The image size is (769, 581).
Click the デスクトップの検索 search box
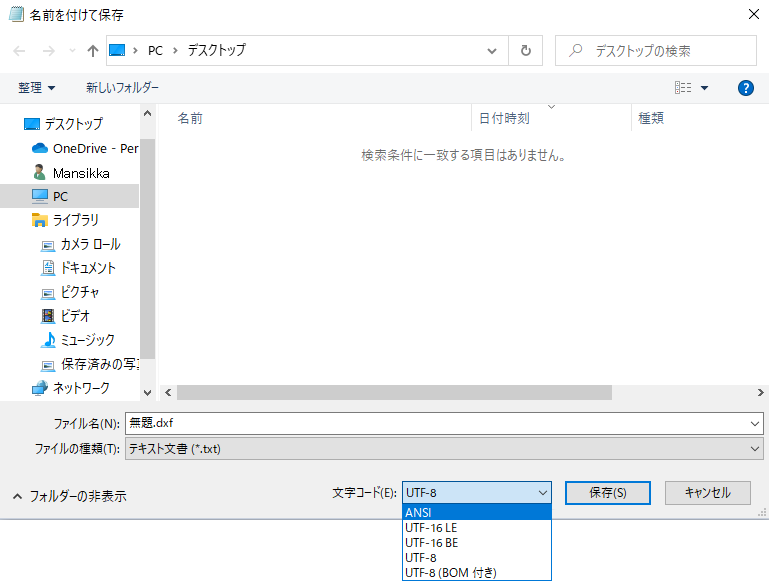pos(656,51)
